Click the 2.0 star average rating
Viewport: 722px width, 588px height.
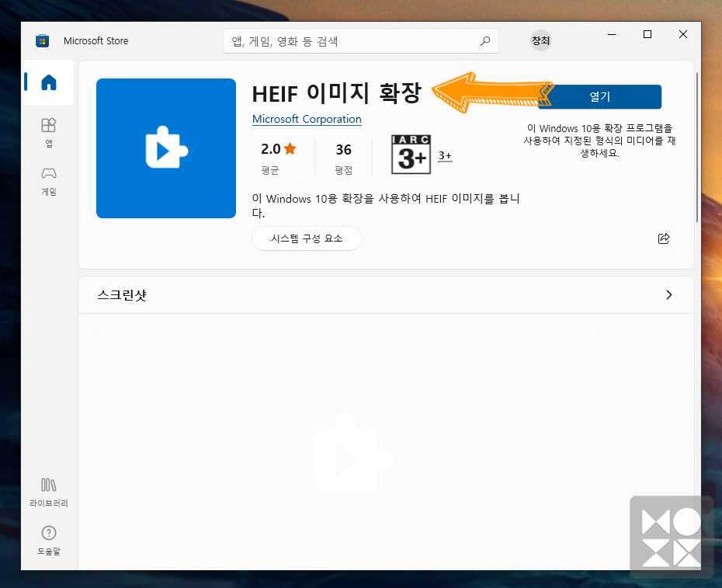click(x=279, y=158)
